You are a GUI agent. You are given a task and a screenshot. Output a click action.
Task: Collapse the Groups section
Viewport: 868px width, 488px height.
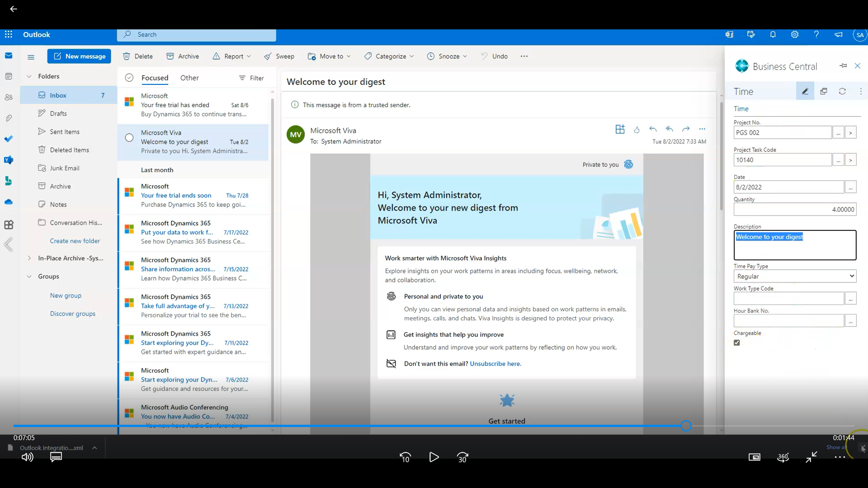[29, 277]
